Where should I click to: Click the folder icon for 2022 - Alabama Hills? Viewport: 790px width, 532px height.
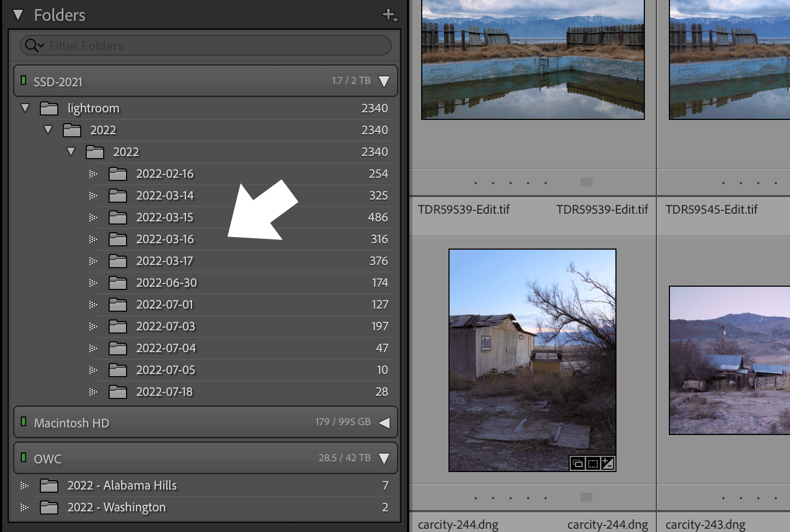(x=49, y=485)
